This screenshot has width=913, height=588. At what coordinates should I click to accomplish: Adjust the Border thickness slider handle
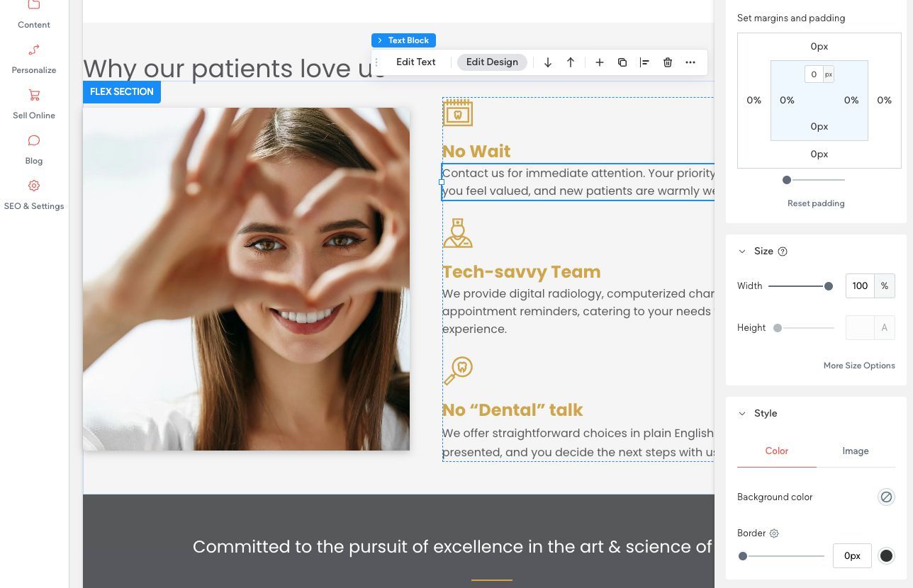point(743,556)
